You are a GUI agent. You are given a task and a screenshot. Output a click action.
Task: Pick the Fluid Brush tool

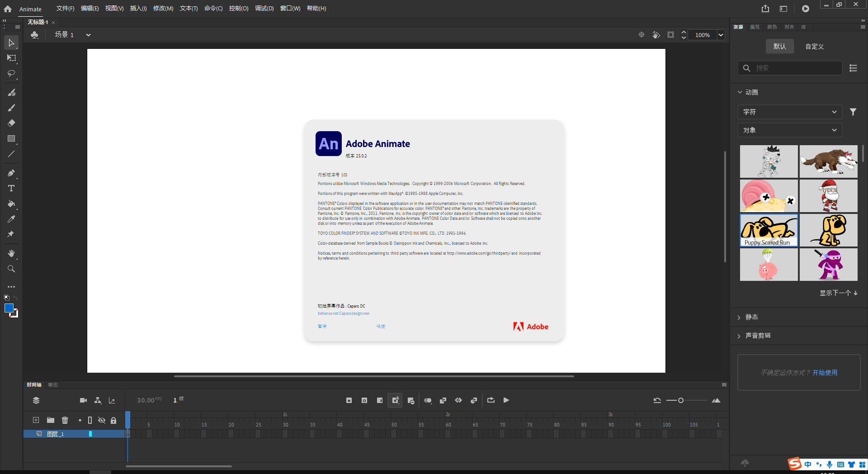tap(11, 92)
